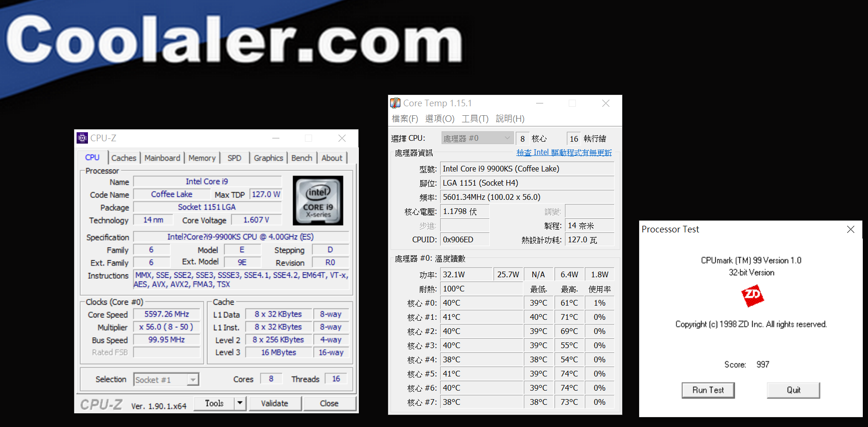This screenshot has height=427, width=868.
Task: Click the Score value 997
Action: [x=763, y=365]
